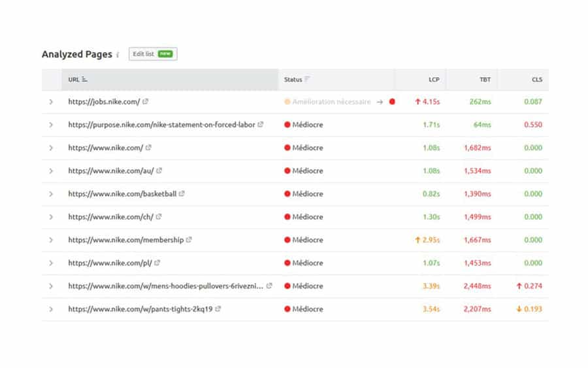588x368 pixels.
Task: Open the https://www.nike.com/ link
Action: click(105, 148)
